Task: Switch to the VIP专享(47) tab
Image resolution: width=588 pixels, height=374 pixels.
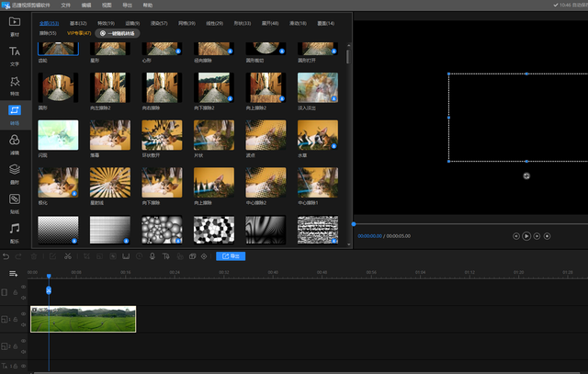Action: click(79, 32)
